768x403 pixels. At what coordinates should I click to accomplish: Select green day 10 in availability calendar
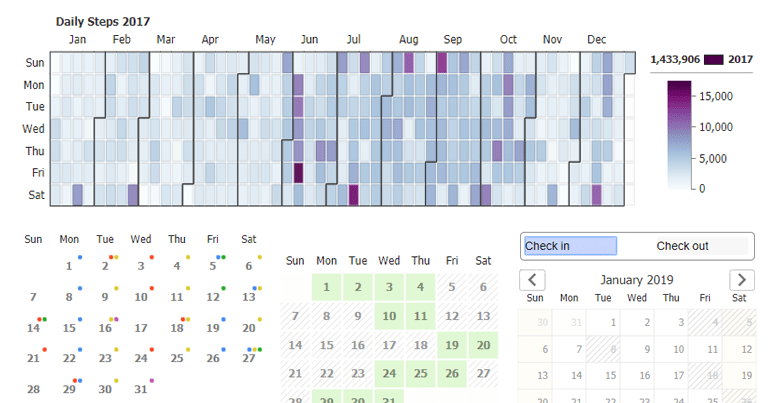point(389,317)
